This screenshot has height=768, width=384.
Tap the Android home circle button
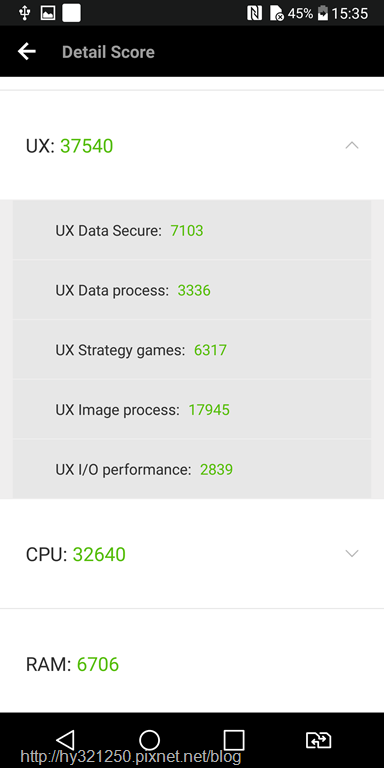pos(149,740)
